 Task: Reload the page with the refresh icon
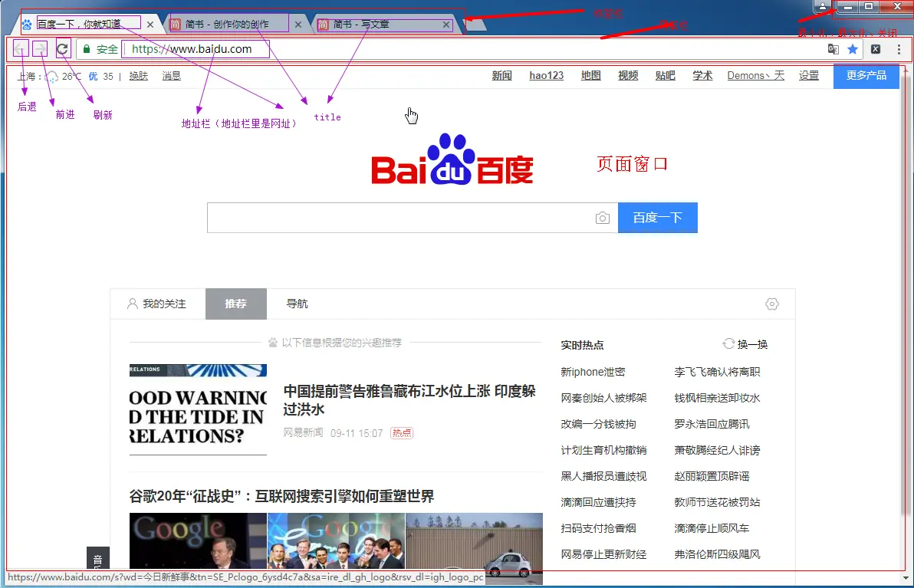(63, 49)
